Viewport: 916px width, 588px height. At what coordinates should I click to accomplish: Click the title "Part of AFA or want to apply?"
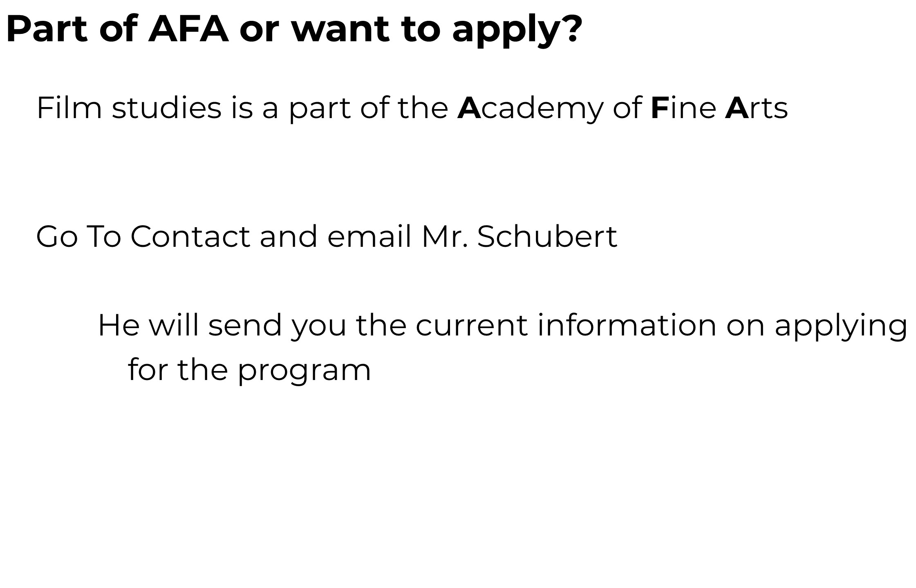coord(293,29)
